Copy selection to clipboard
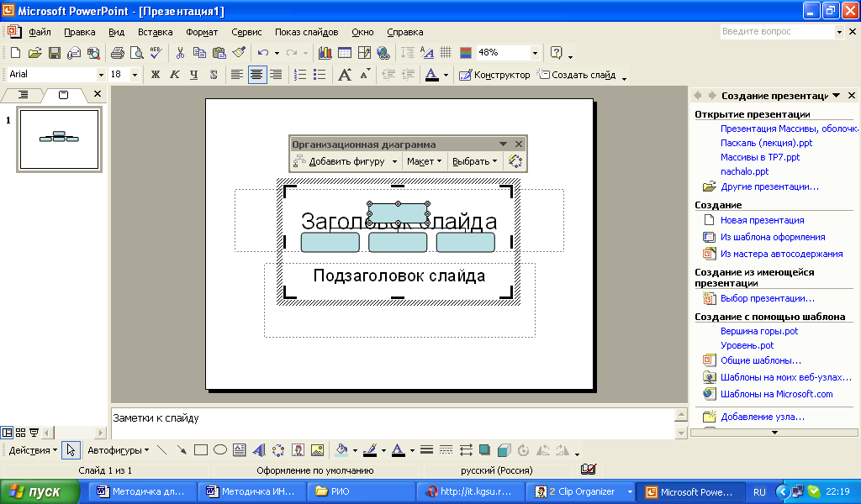The image size is (861, 504). tap(199, 53)
